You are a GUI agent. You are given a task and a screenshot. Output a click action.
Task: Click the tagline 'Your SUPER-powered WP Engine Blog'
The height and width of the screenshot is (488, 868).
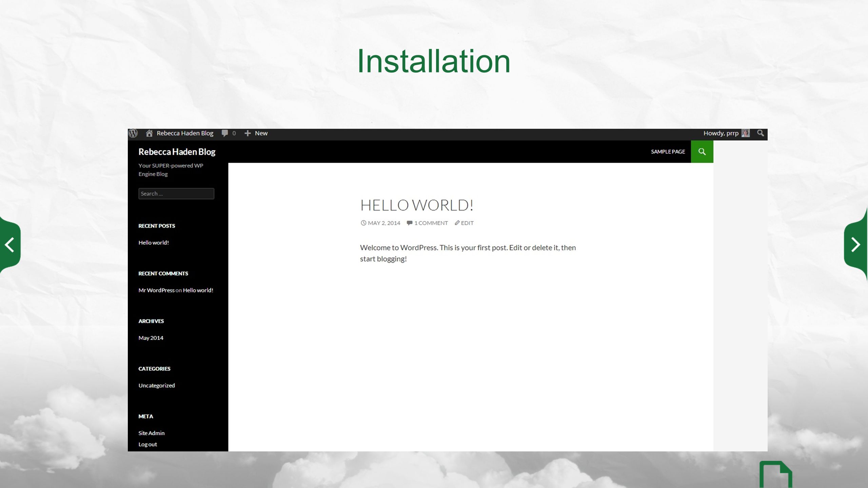pos(171,170)
